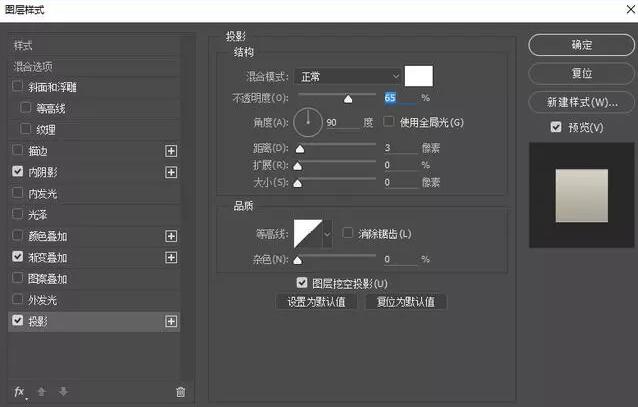Screen dimensions: 638x407
Task: Enable the 光泽 checkbox
Action: pos(17,214)
